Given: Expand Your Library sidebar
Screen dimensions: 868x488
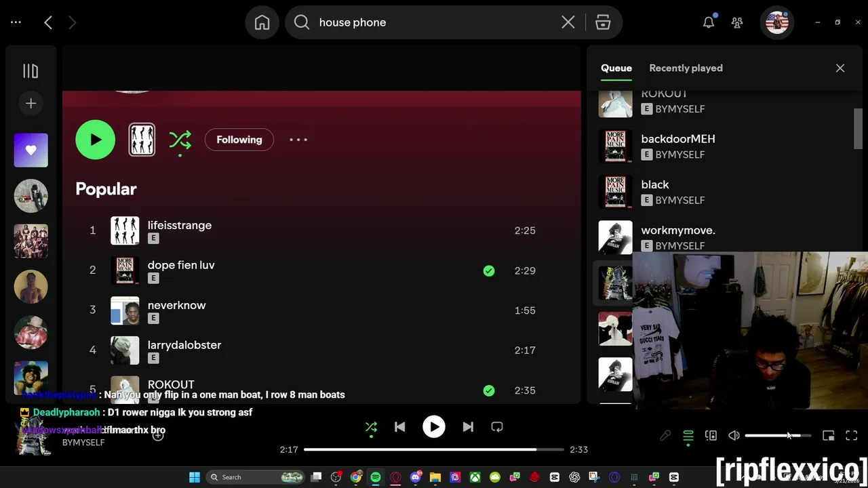Looking at the screenshot, I should tap(31, 71).
